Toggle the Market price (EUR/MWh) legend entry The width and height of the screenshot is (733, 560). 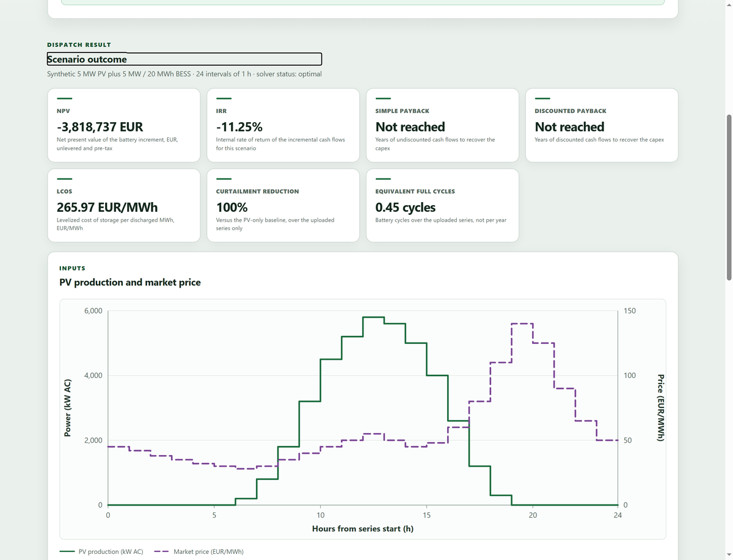click(x=198, y=551)
